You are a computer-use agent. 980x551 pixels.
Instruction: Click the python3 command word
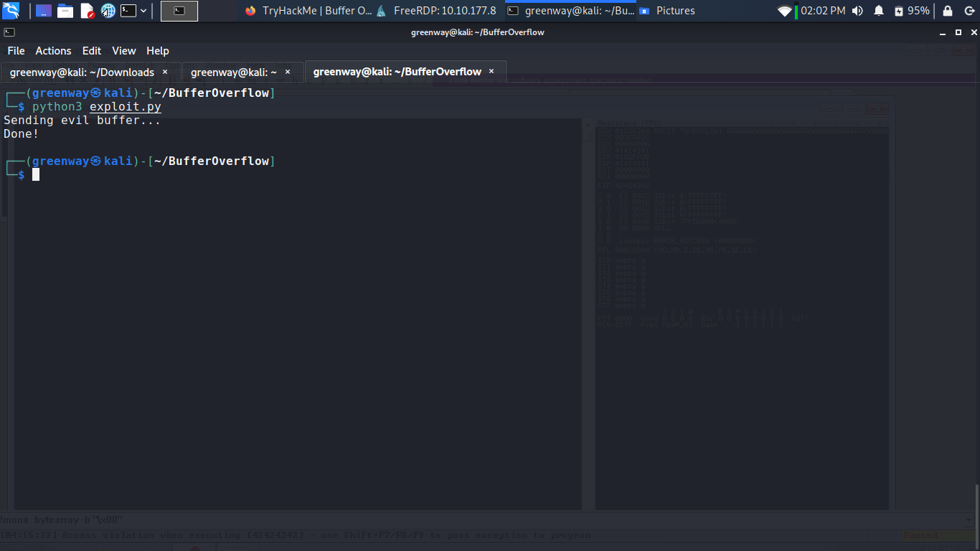[x=57, y=107]
